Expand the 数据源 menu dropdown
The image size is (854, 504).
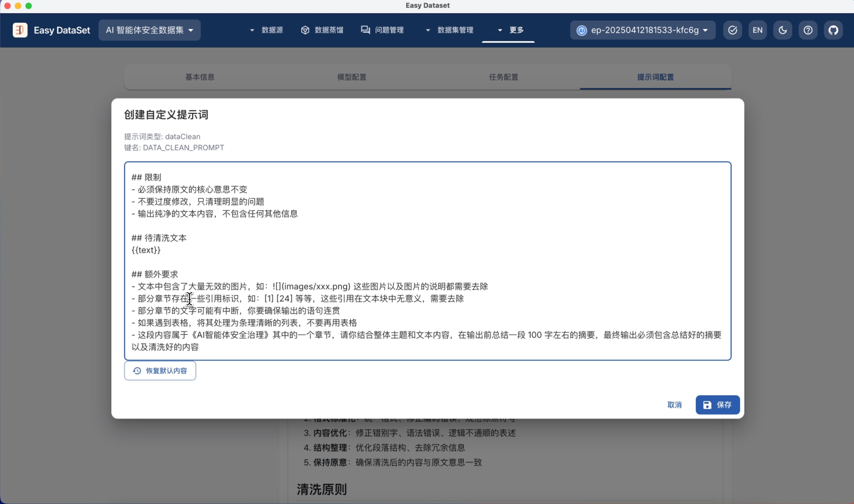coord(267,30)
